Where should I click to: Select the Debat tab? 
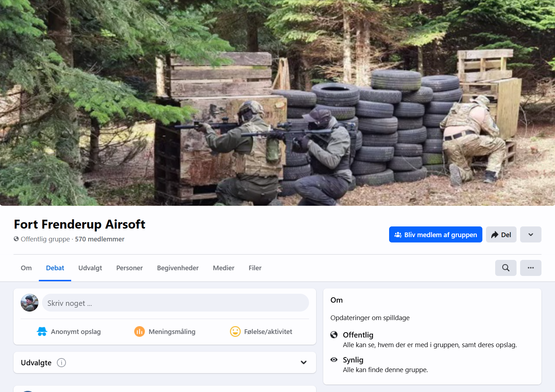tap(55, 268)
